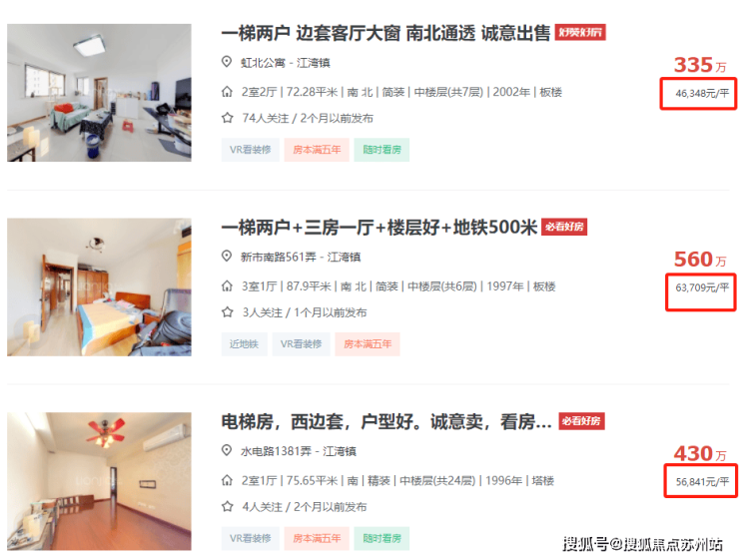Click house icon beside 3室1厅 87.9平米
The image size is (739, 560).
(x=227, y=286)
